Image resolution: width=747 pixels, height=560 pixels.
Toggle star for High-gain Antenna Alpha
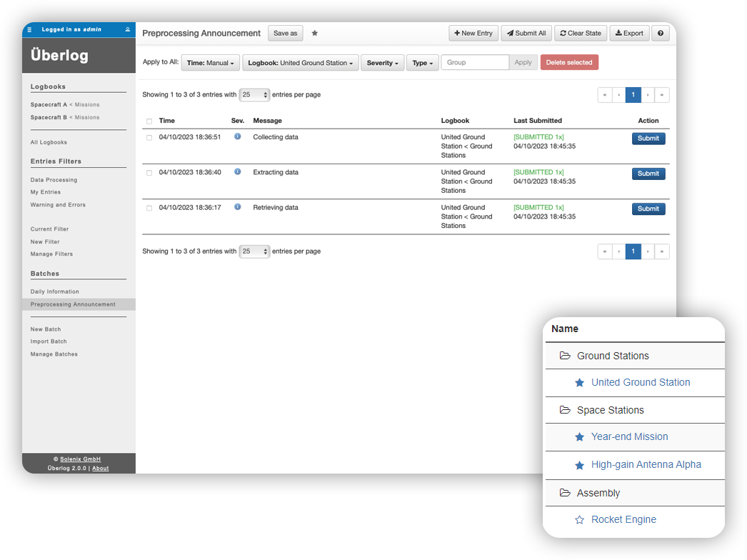(x=579, y=465)
